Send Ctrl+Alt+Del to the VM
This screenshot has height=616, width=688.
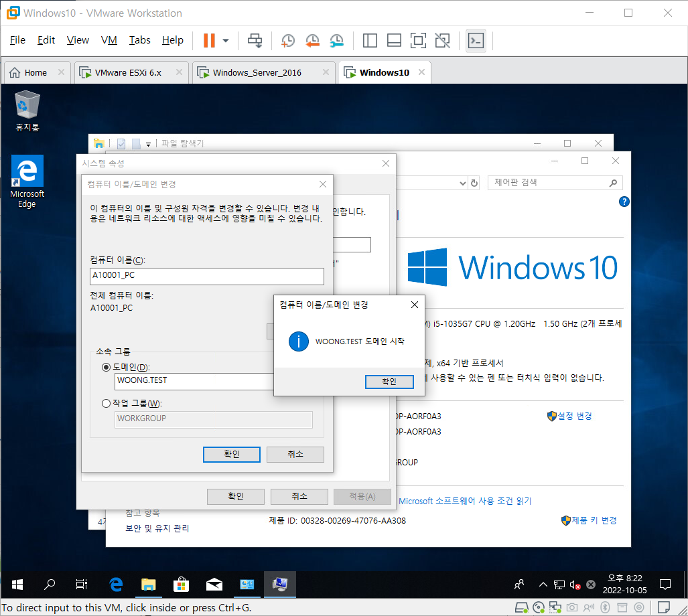click(255, 40)
